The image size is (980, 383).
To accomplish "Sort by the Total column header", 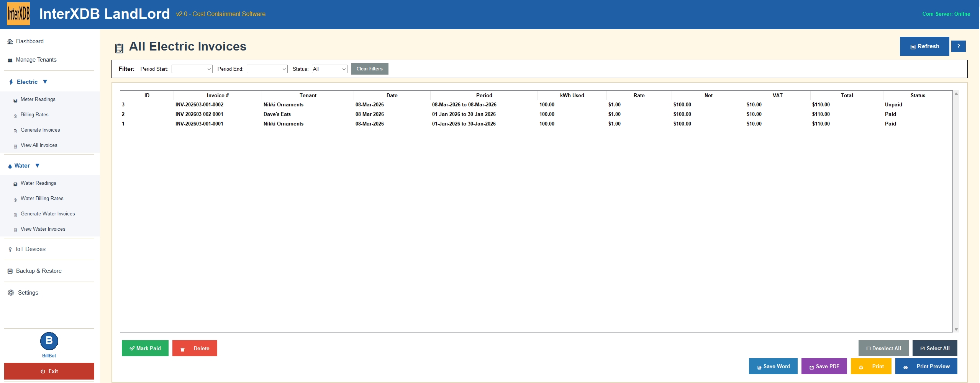I will click(x=847, y=95).
